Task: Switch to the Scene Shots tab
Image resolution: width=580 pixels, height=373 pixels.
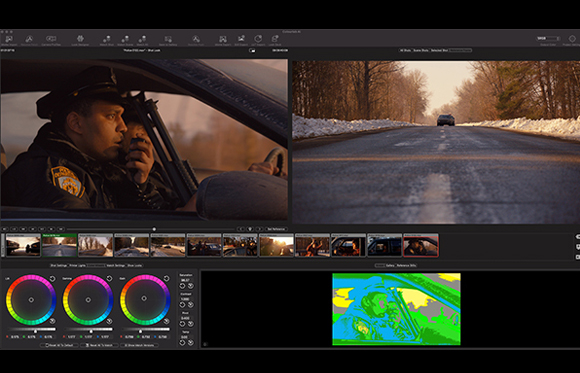Action: pyautogui.click(x=421, y=50)
